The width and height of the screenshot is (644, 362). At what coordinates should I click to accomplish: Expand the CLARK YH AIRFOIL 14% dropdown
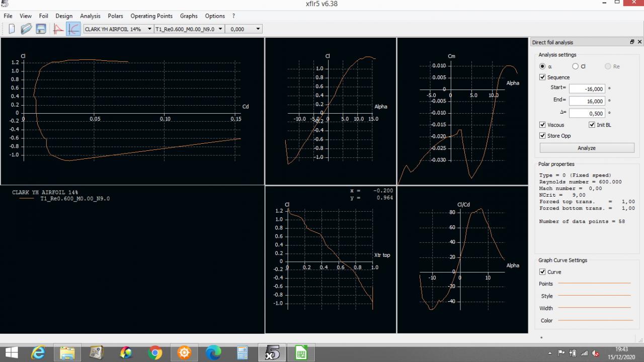[118, 29]
